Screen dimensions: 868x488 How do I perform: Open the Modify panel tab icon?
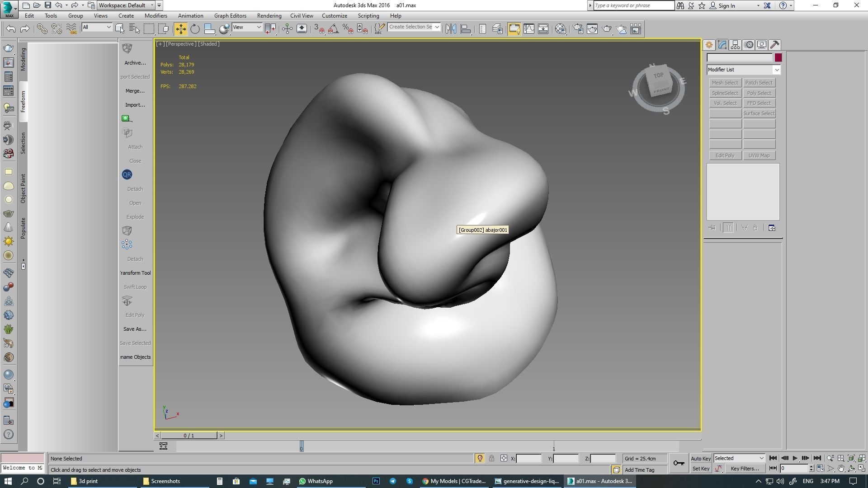722,45
